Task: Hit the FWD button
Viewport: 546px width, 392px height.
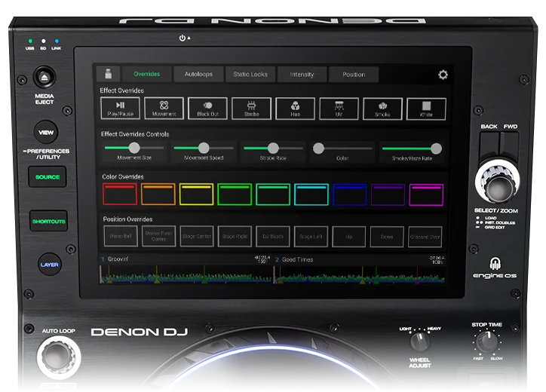Action: click(x=510, y=145)
